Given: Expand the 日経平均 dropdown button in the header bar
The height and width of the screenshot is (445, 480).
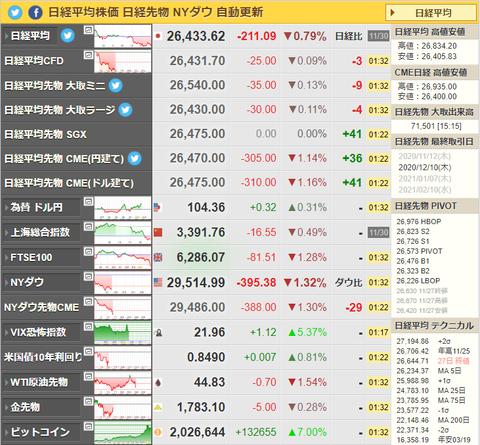Looking at the screenshot, I should pos(431,13).
